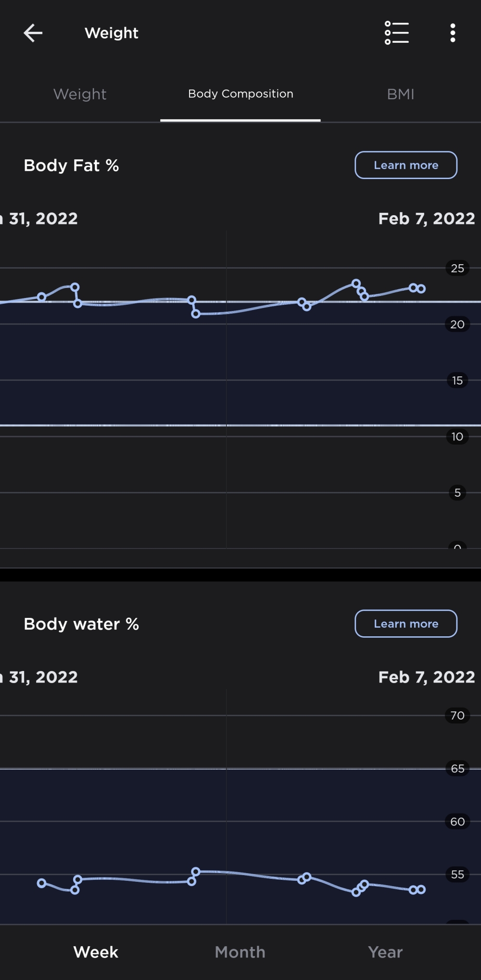The width and height of the screenshot is (481, 980).
Task: Switch to Month time range
Action: [240, 952]
